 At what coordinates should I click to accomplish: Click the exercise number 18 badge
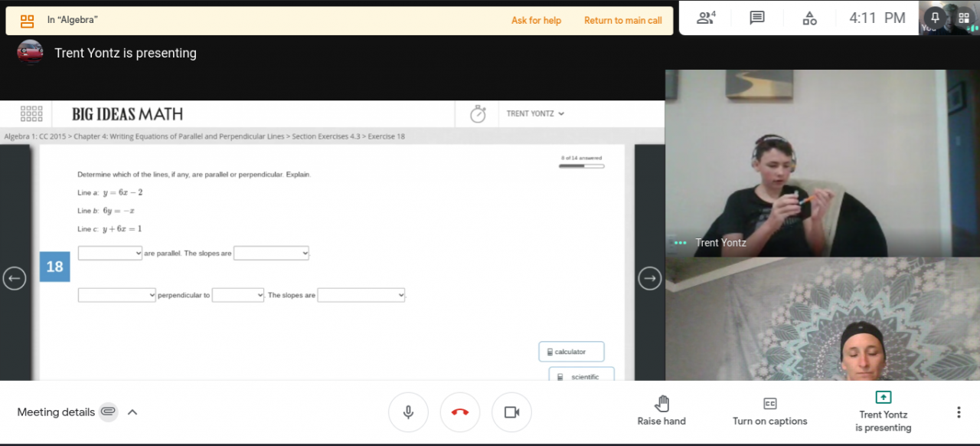tap(54, 267)
